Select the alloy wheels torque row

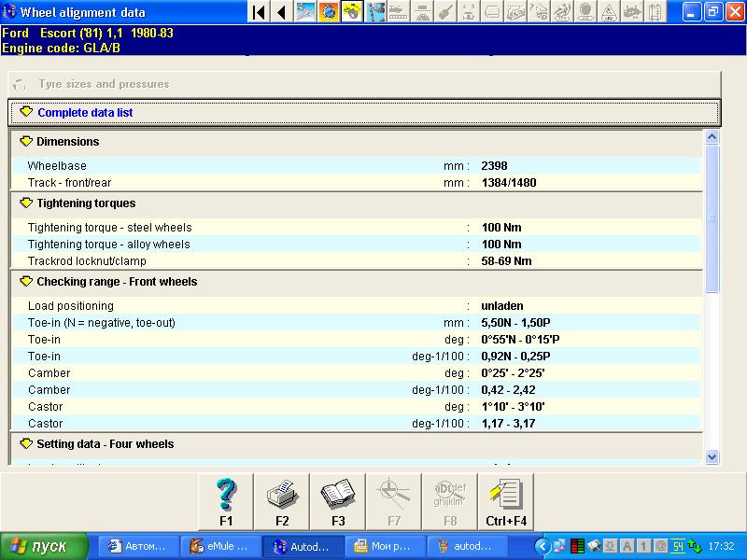(x=357, y=245)
